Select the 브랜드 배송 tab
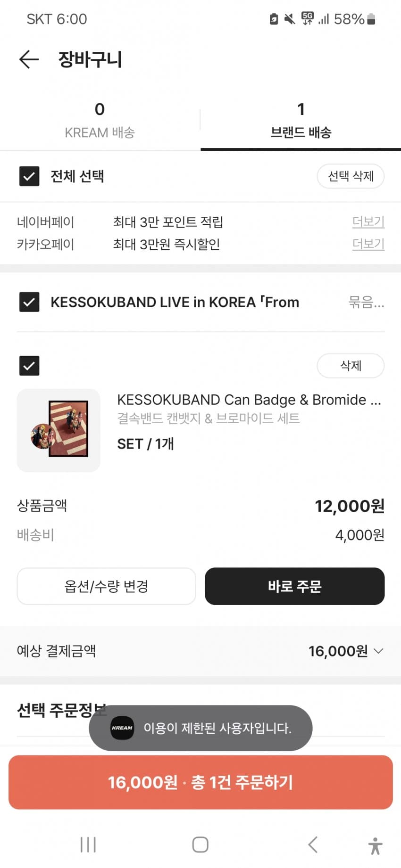 coord(301,120)
